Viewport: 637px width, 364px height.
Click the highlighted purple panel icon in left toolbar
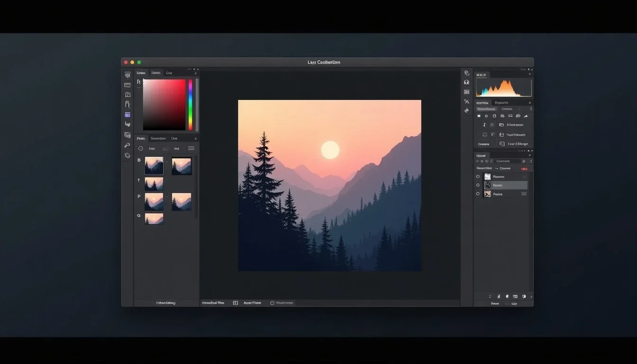pos(127,115)
